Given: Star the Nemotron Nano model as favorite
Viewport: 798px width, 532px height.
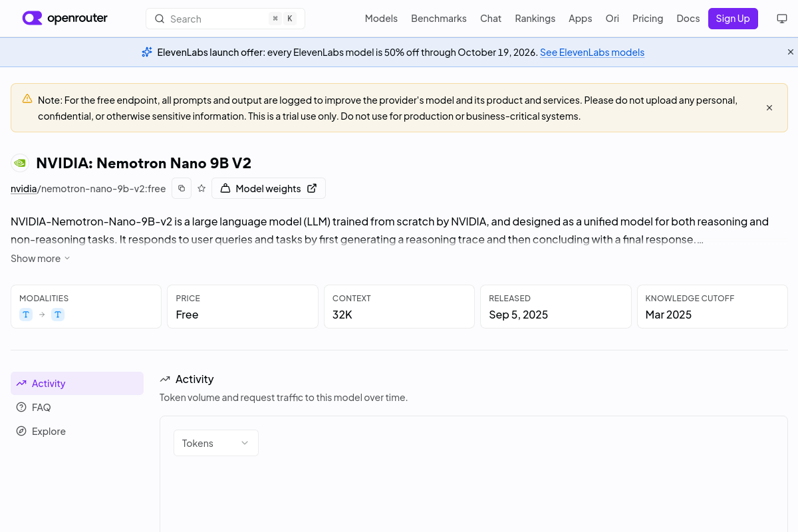Looking at the screenshot, I should (x=201, y=188).
